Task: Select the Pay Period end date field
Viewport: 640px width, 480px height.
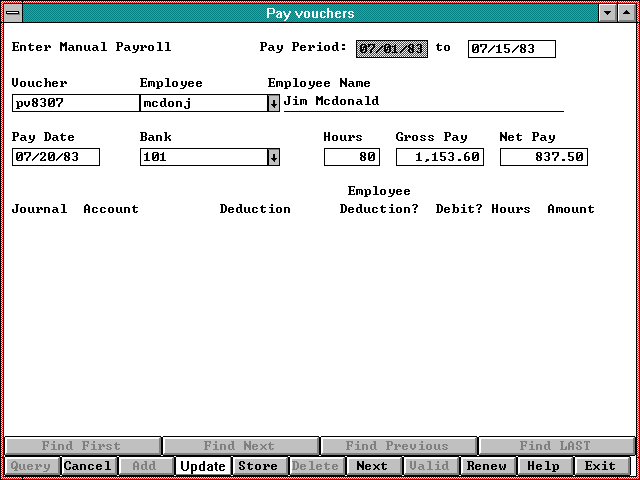Action: click(511, 49)
